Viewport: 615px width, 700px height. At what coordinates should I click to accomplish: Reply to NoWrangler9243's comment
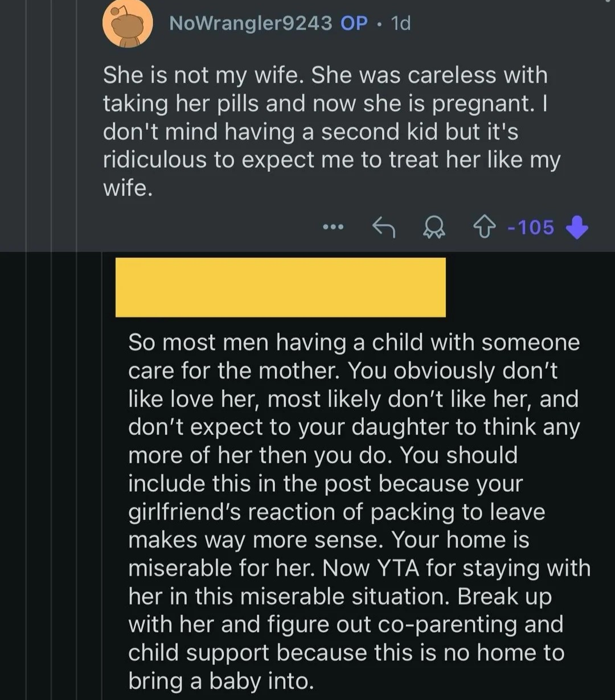384,228
